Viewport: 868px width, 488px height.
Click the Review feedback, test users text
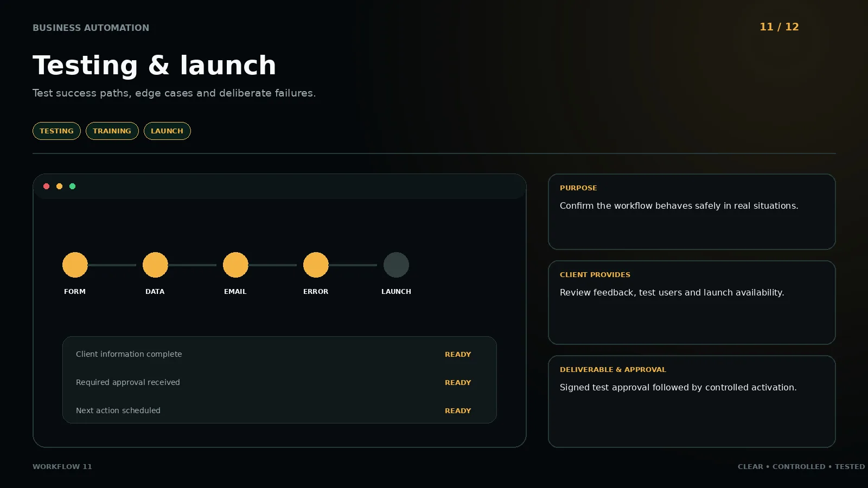pyautogui.click(x=672, y=293)
